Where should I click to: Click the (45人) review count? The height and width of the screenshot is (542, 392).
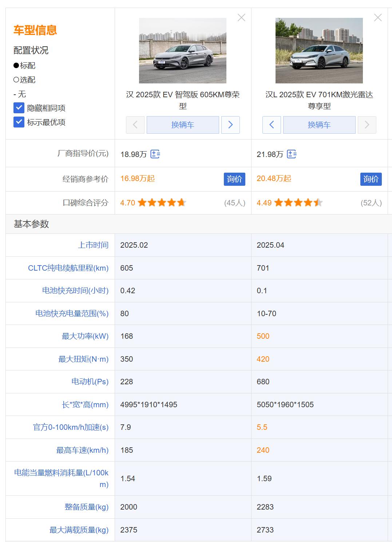click(235, 203)
